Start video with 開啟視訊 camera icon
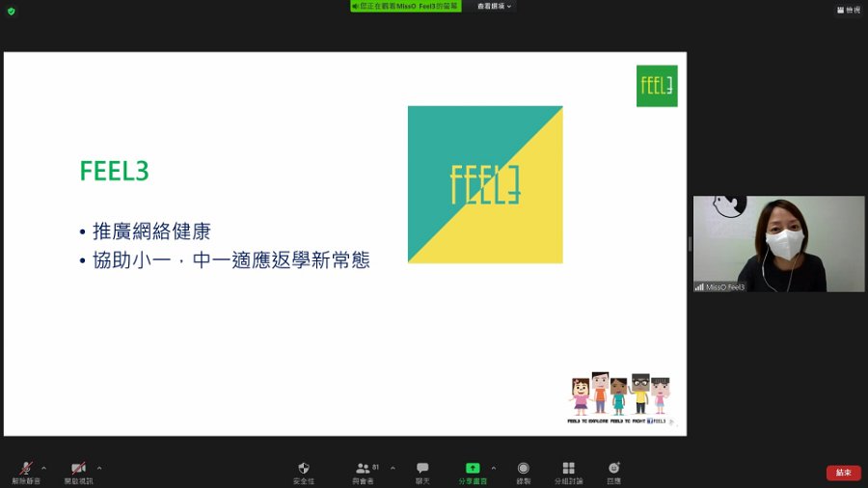Image resolution: width=868 pixels, height=488 pixels. coord(79,474)
